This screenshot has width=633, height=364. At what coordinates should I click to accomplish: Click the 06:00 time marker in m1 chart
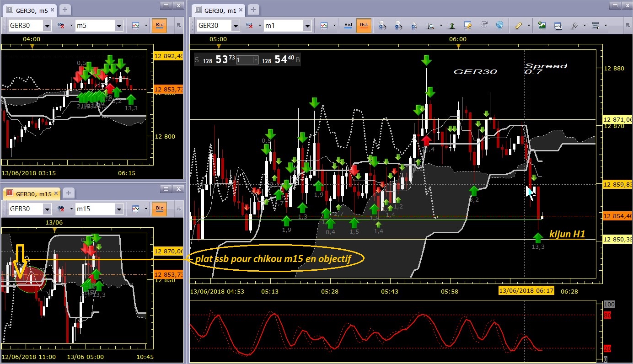458,39
